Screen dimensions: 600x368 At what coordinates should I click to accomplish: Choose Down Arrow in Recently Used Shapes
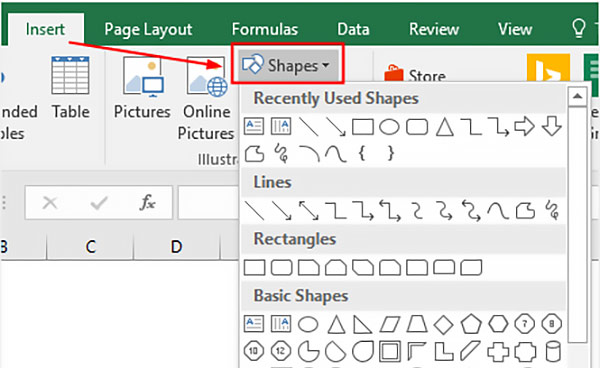(x=551, y=127)
